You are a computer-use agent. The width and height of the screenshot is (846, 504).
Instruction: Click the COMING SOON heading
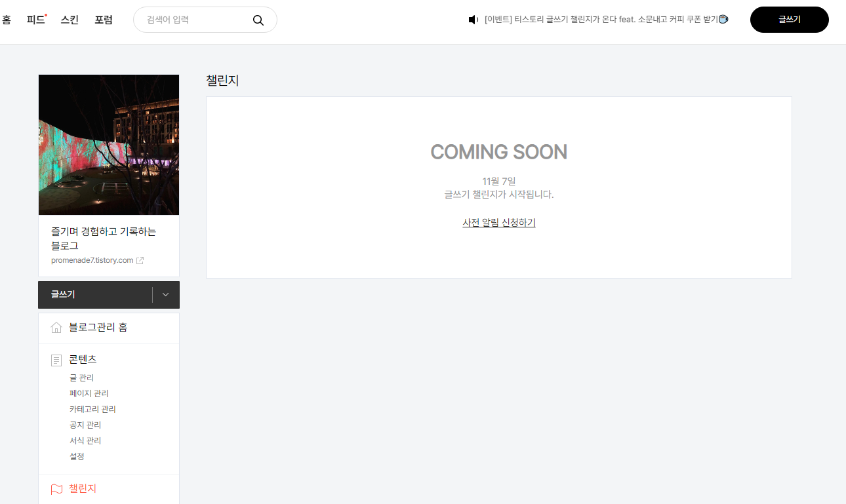pyautogui.click(x=499, y=152)
